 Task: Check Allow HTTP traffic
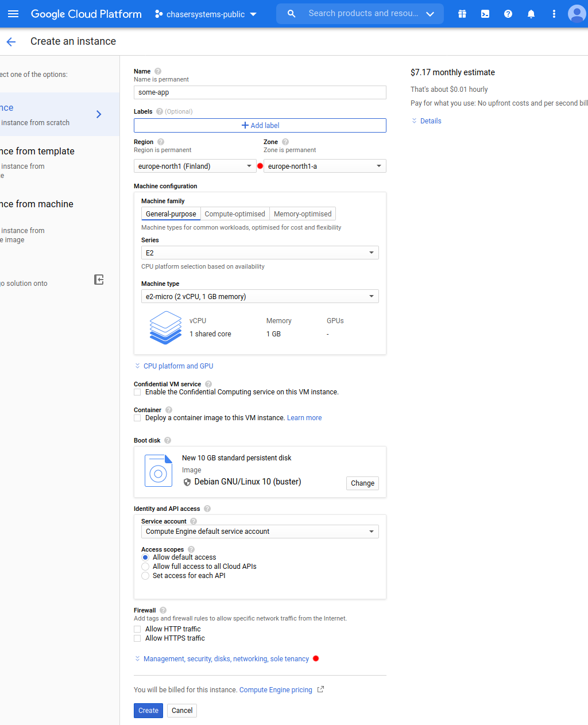(x=137, y=629)
